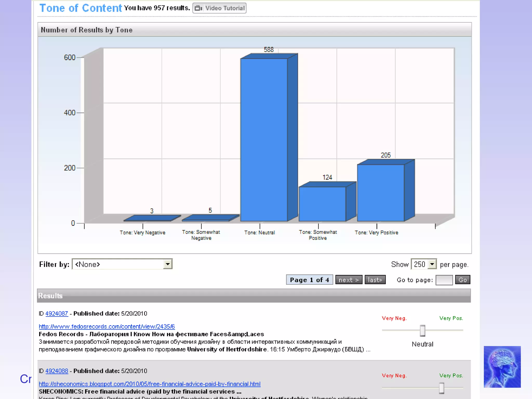Expand the Show per page dropdown arrow
This screenshot has height=399, width=532.
[x=432, y=264]
